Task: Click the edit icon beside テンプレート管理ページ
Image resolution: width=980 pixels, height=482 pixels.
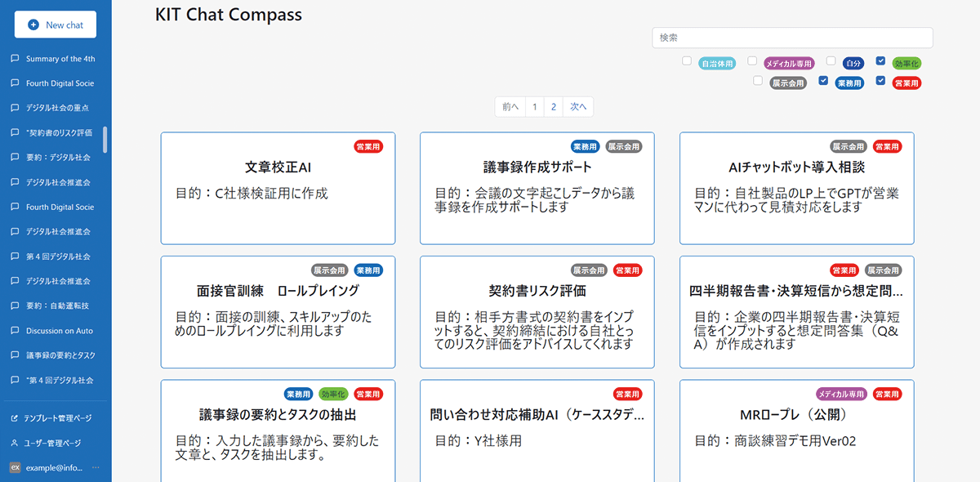Action: (13, 418)
